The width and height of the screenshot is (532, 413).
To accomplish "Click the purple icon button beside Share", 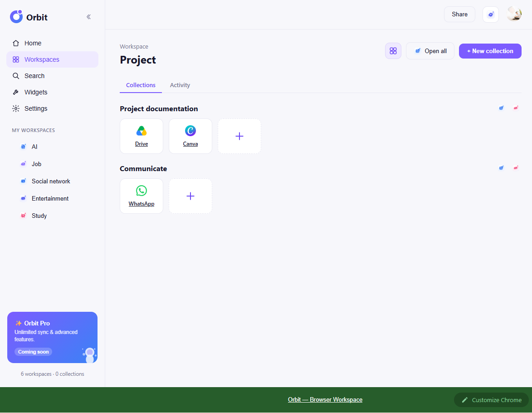I will tap(491, 15).
